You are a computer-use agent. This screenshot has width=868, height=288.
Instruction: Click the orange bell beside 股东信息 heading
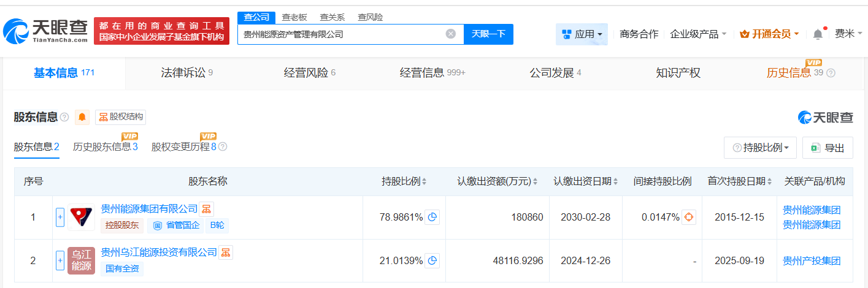click(82, 117)
